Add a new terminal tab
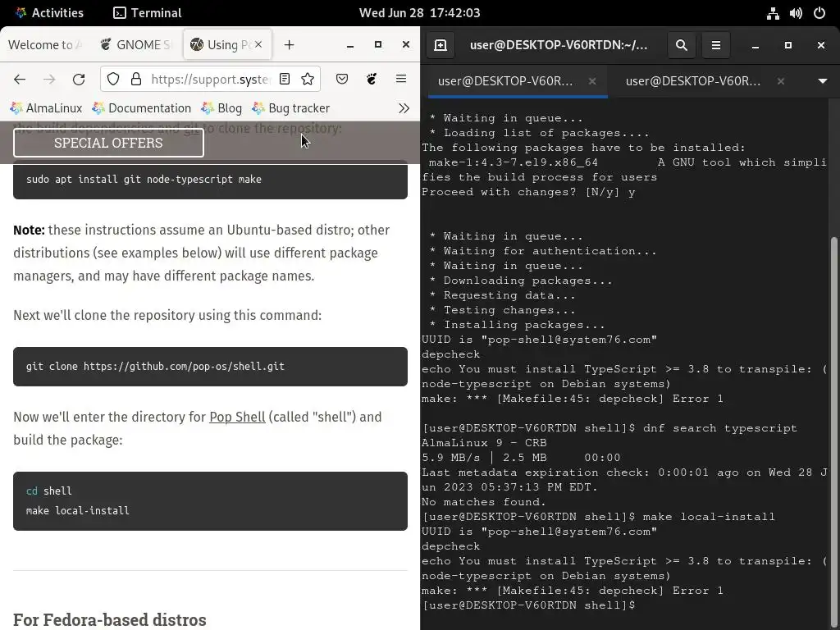This screenshot has height=630, width=840. 441,45
